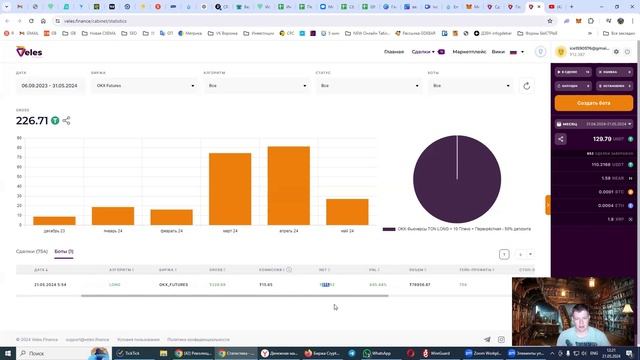Screen dimensions: 640x360
Task: Open WhatsApp from the taskbar
Action: (x=378, y=353)
